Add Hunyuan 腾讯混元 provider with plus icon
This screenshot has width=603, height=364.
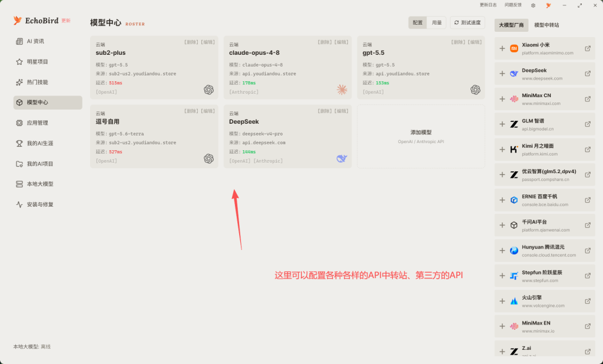(502, 250)
